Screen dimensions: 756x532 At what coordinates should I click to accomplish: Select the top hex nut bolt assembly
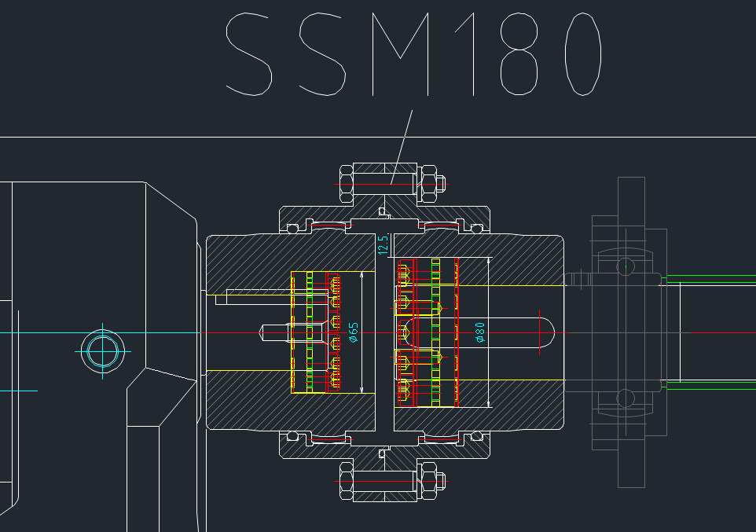pyautogui.click(x=392, y=184)
